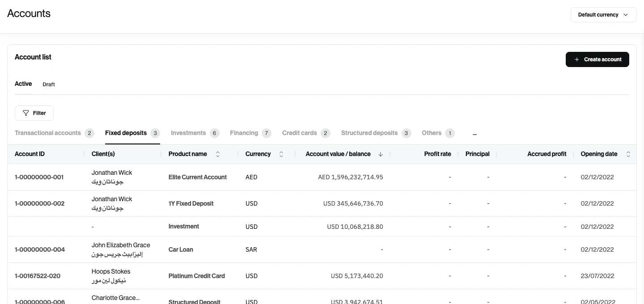Open account 1-00000000-002
644x304 pixels.
(40, 203)
